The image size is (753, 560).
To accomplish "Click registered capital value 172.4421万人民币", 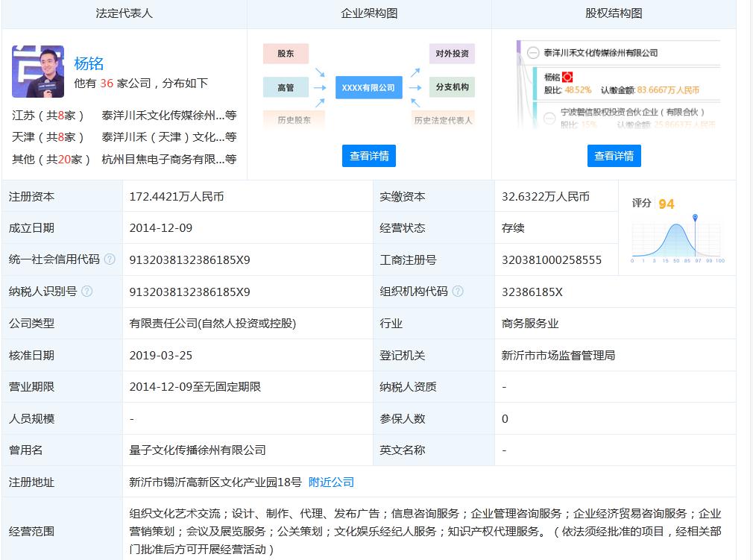I will coord(177,196).
